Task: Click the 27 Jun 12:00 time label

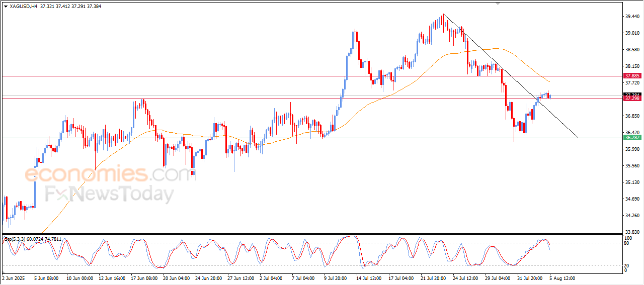Action: click(240, 277)
